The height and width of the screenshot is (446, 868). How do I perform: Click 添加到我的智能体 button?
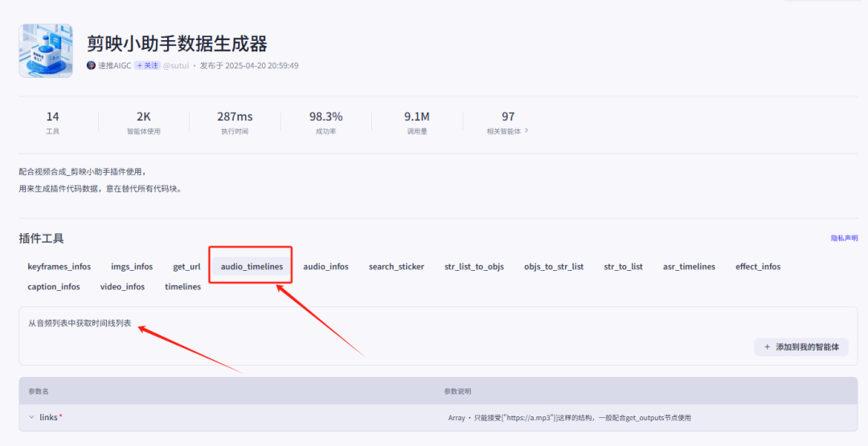(801, 347)
